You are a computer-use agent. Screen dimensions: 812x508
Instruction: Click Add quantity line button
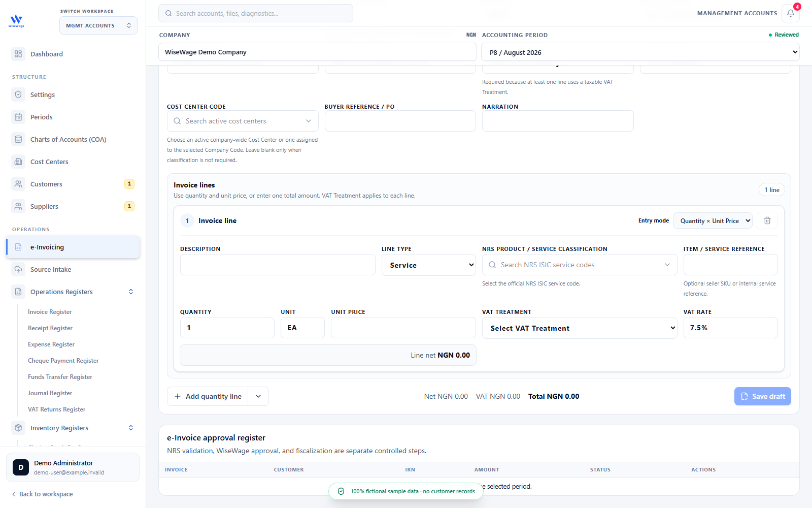pyautogui.click(x=208, y=396)
